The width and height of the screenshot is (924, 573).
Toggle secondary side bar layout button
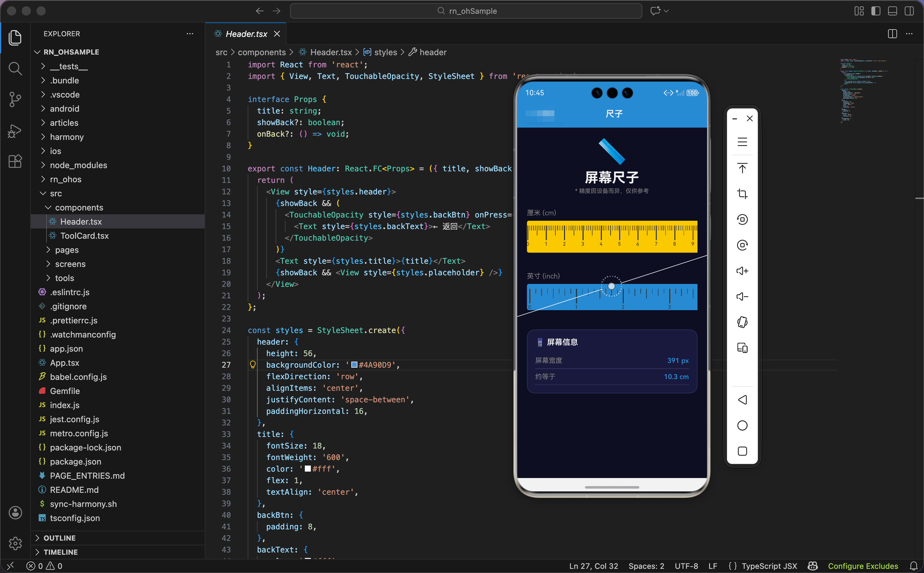click(x=909, y=11)
